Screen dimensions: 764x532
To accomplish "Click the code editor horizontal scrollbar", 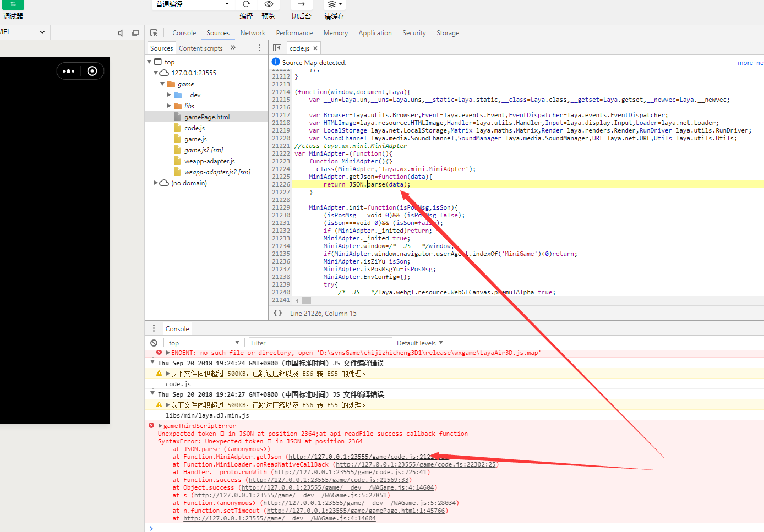I will coord(307,300).
